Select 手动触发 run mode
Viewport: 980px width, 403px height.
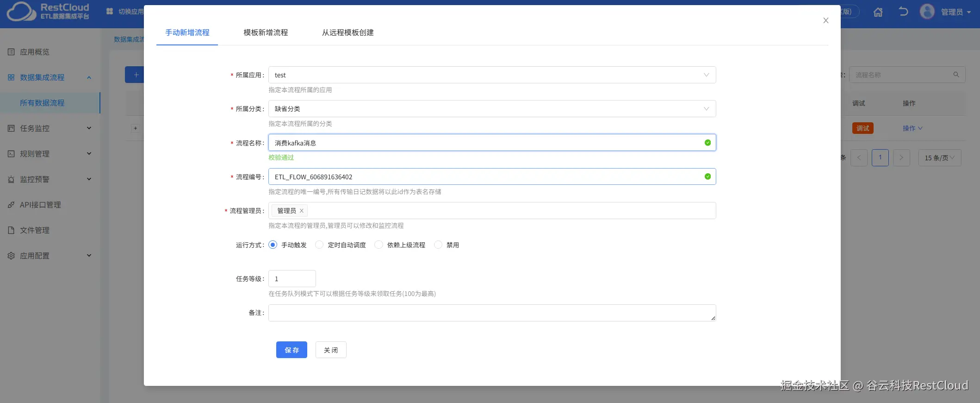(273, 245)
